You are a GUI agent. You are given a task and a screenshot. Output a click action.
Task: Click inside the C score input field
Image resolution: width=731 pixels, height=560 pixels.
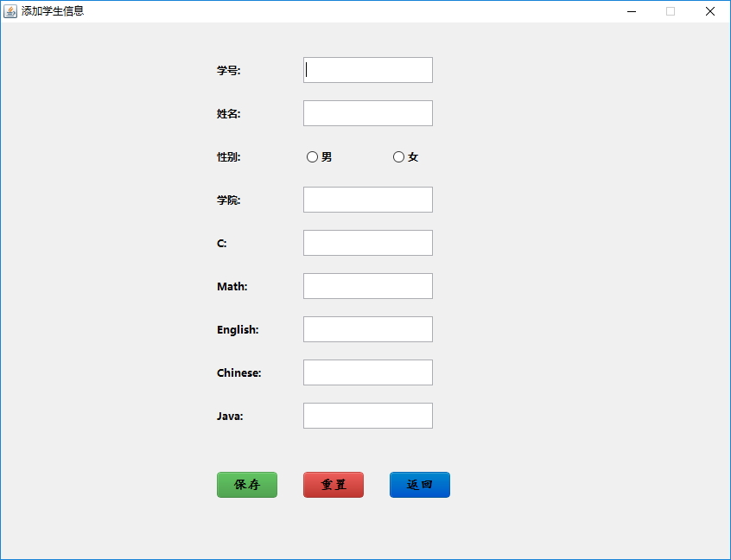pos(367,243)
